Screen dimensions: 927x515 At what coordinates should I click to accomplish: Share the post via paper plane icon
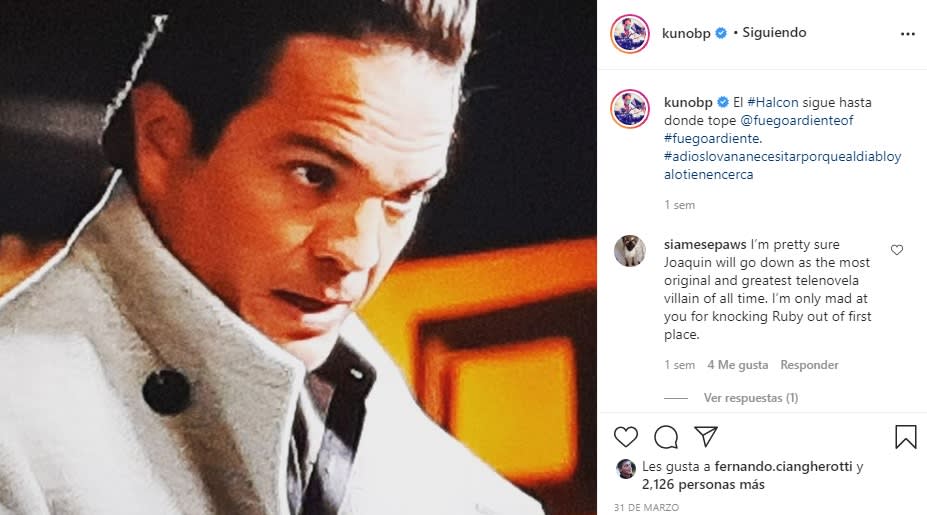pos(706,437)
